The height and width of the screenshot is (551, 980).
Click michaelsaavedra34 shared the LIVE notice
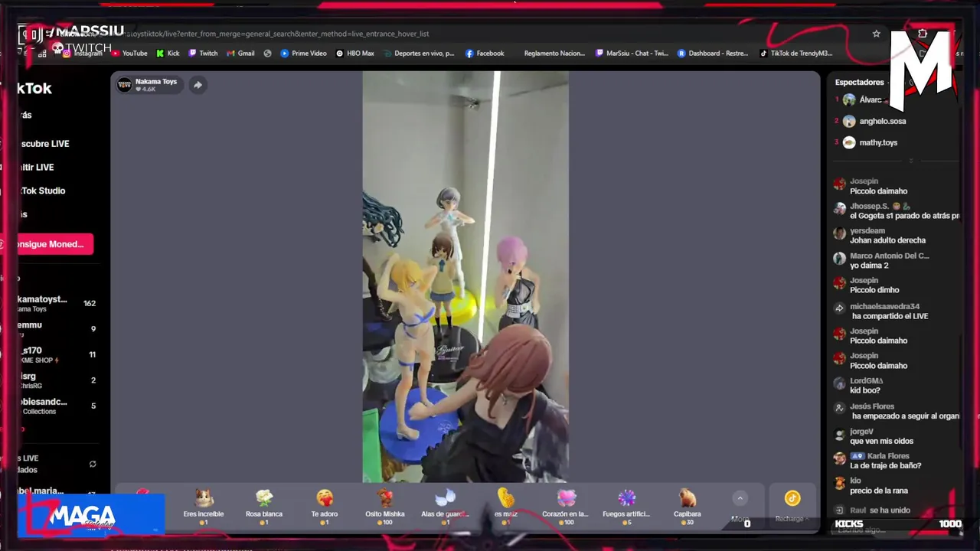click(x=878, y=311)
